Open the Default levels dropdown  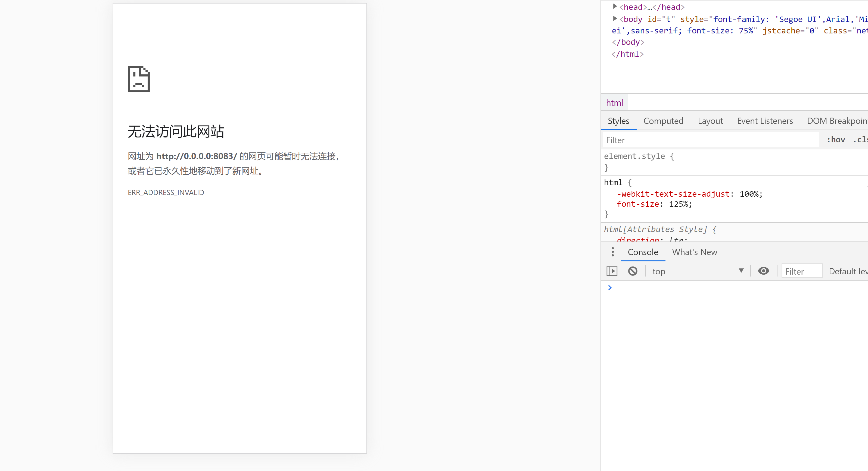click(848, 271)
